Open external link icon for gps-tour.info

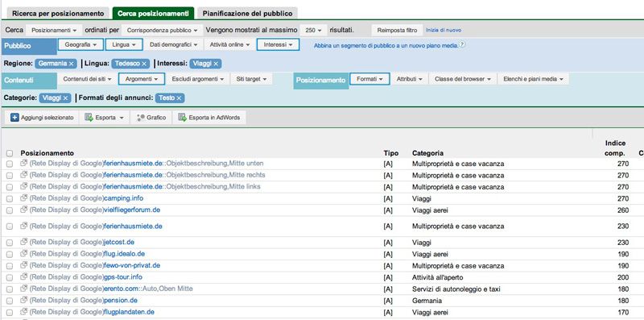tap(24, 276)
